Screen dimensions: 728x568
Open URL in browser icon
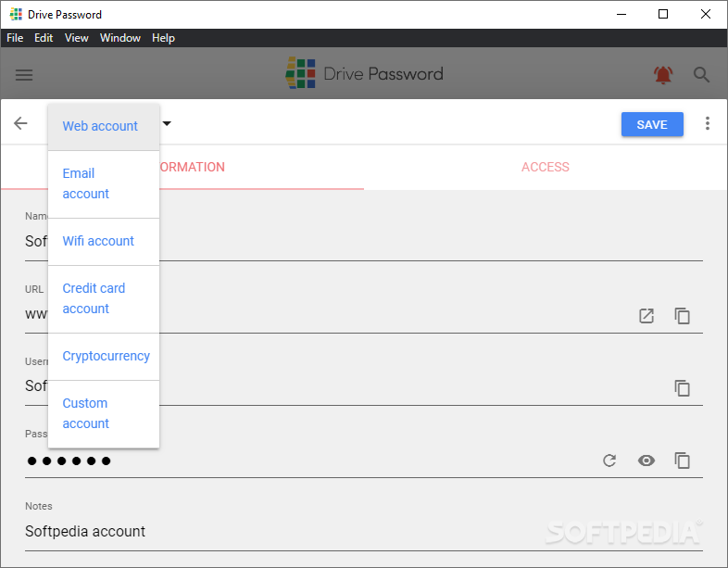[646, 316]
